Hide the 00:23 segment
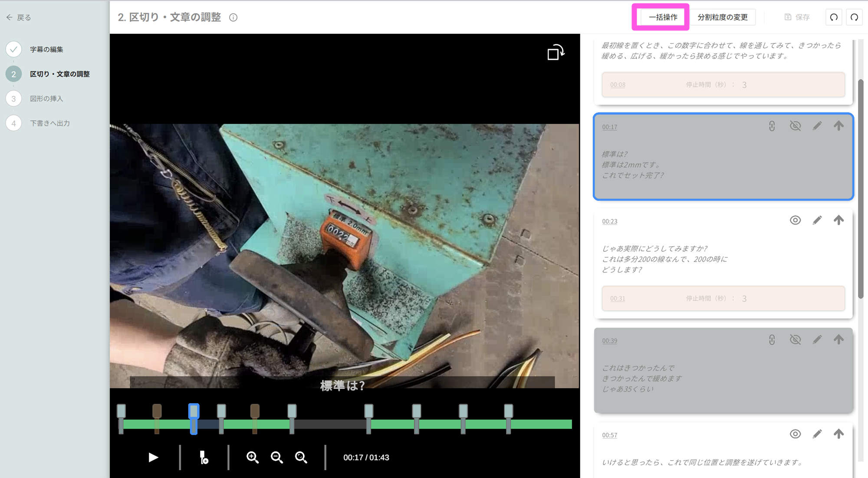Image resolution: width=868 pixels, height=478 pixels. [795, 221]
